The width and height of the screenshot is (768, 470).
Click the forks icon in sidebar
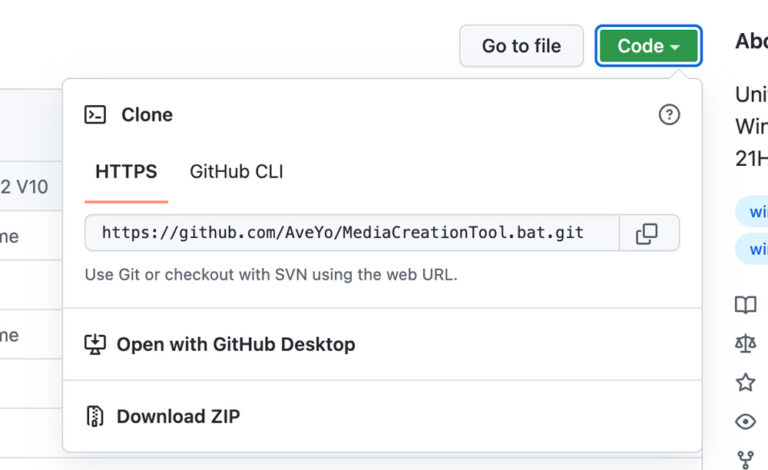pos(746,459)
